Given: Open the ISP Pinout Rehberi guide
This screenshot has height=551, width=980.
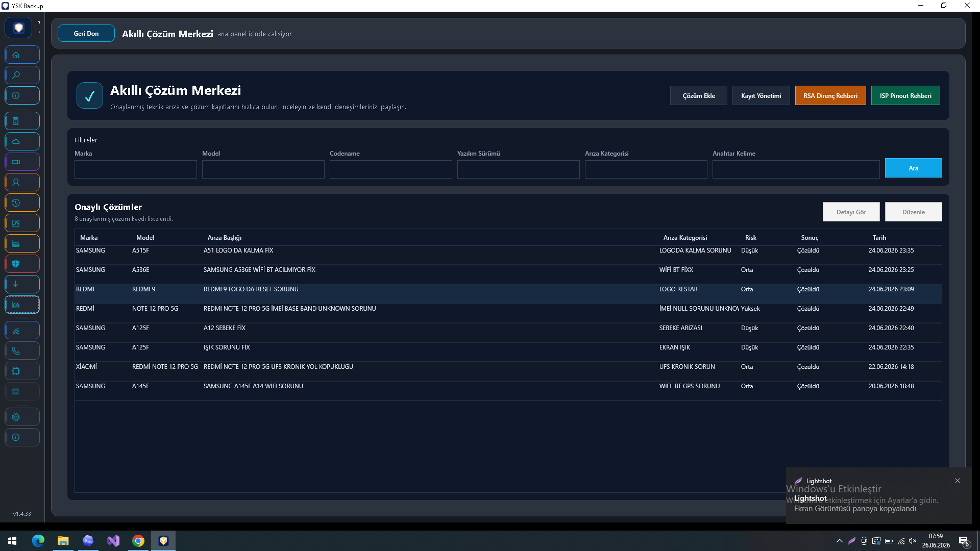Looking at the screenshot, I should point(905,95).
